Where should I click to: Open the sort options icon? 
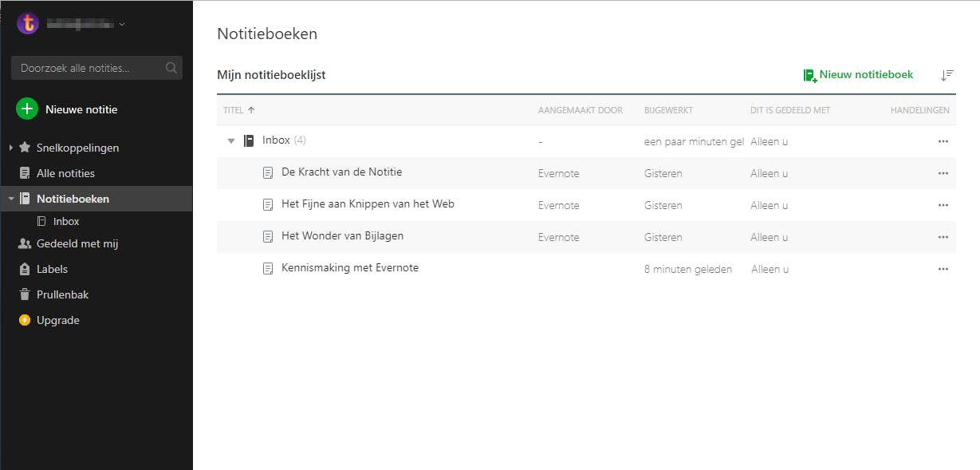pos(947,75)
